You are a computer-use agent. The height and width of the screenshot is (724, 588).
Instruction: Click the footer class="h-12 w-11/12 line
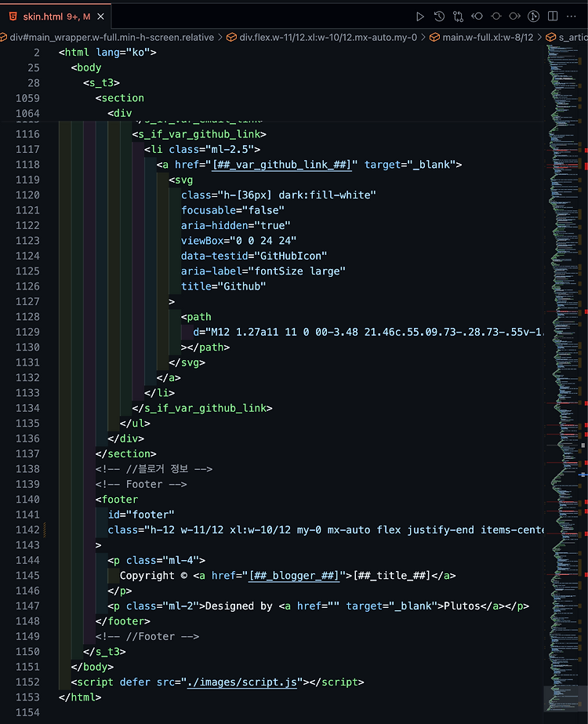(325, 530)
